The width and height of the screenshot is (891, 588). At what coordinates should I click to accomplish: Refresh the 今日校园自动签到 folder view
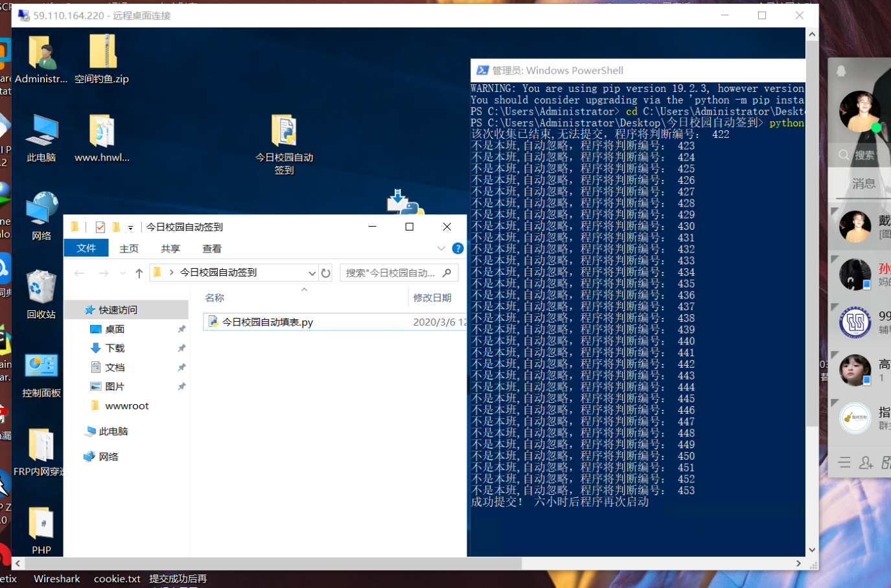(x=326, y=273)
